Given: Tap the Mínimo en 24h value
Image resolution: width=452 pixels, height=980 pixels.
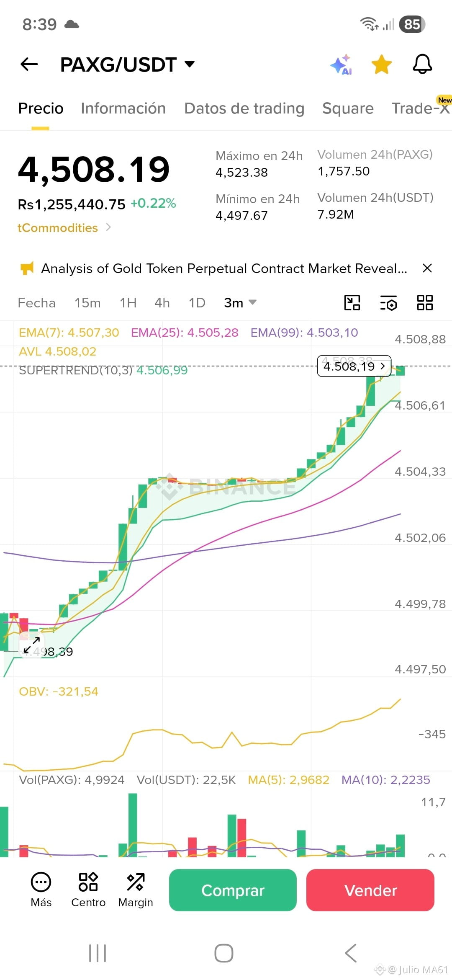Looking at the screenshot, I should (241, 216).
